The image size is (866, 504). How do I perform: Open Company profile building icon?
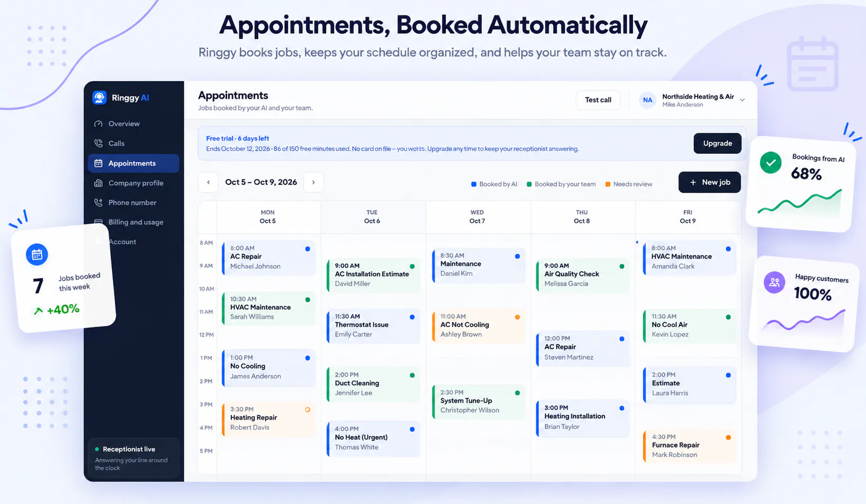point(98,183)
